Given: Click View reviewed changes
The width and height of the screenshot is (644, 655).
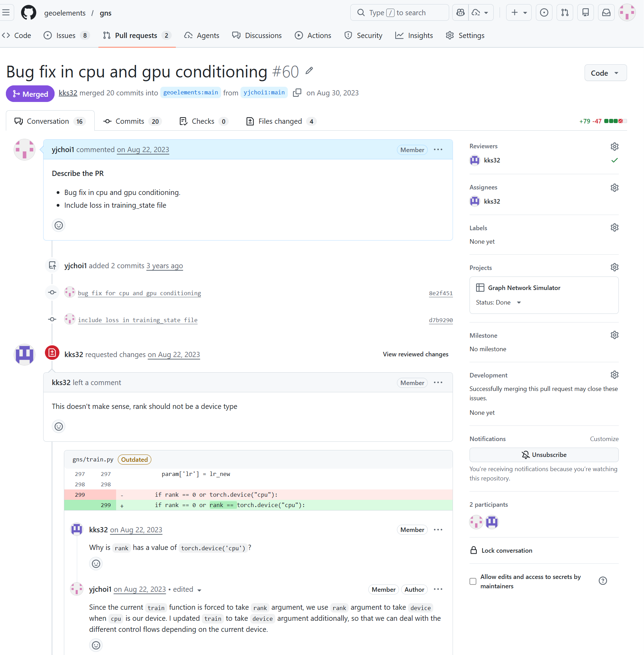Looking at the screenshot, I should 415,354.
